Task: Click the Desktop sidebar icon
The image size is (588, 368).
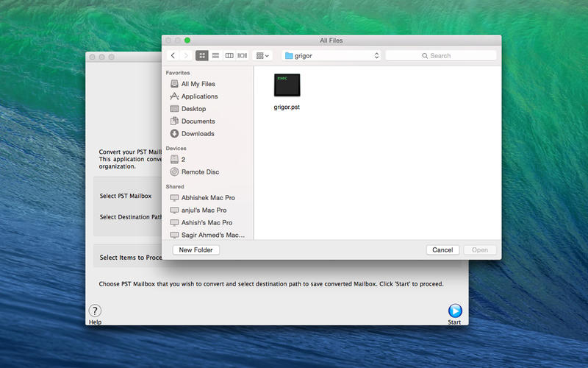Action: [x=174, y=108]
